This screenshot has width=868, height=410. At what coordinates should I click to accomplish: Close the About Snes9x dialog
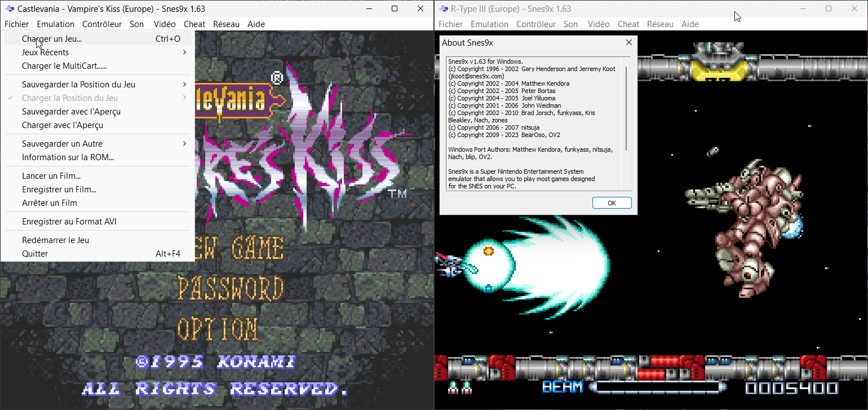click(x=629, y=42)
